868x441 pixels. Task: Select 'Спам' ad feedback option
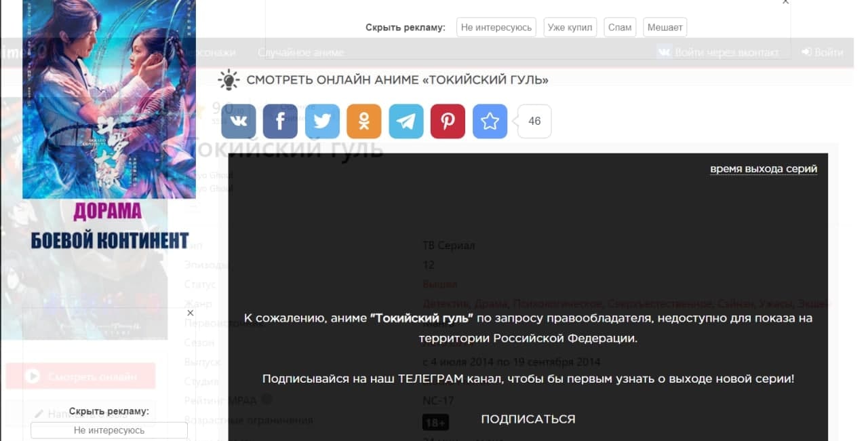coord(620,27)
